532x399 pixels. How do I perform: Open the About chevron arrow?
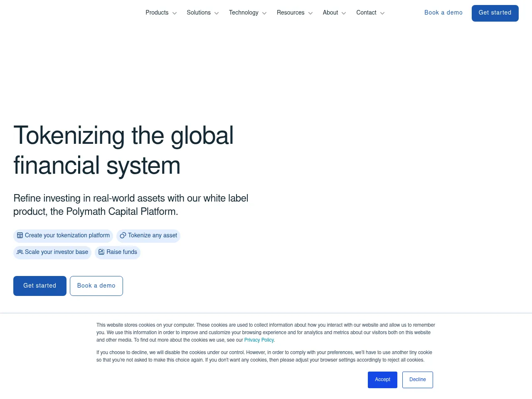tap(344, 13)
